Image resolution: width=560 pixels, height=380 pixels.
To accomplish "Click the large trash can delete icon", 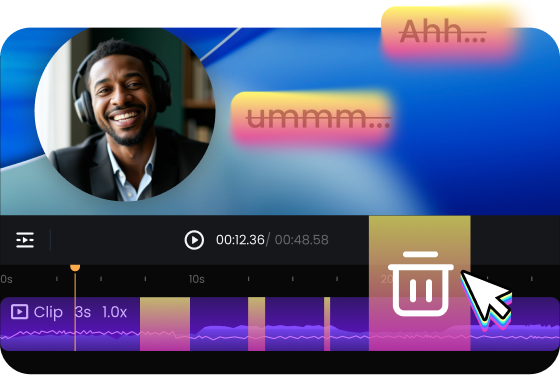I will [421, 284].
